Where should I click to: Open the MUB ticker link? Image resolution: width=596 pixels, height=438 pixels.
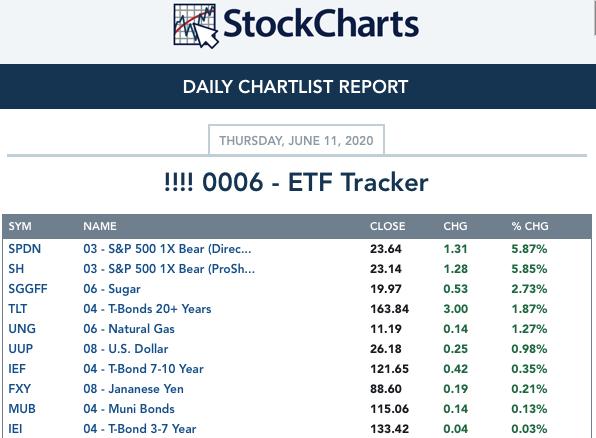[x=22, y=409]
